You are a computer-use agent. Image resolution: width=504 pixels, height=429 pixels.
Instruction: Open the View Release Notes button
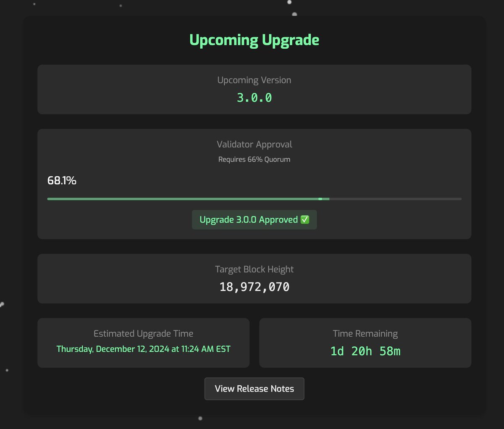(254, 389)
